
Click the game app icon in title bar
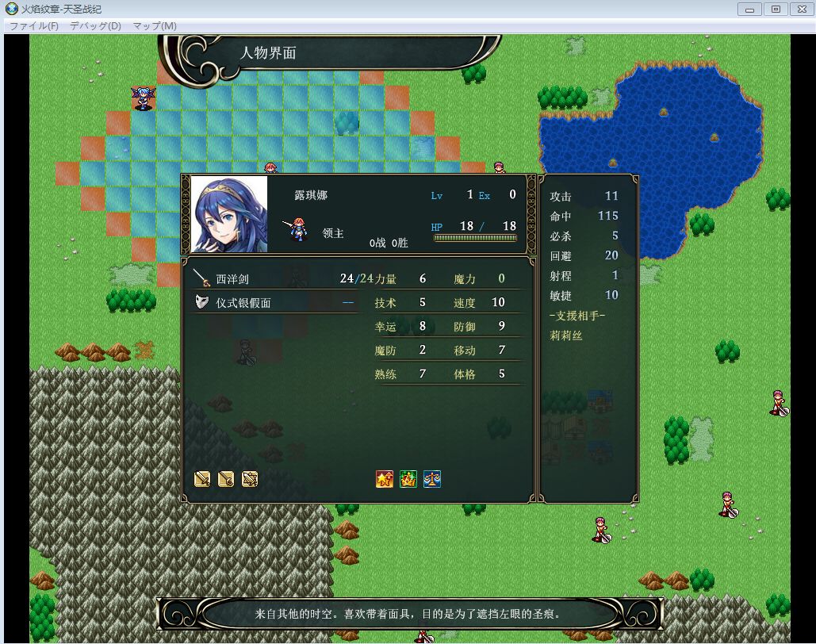(x=11, y=9)
